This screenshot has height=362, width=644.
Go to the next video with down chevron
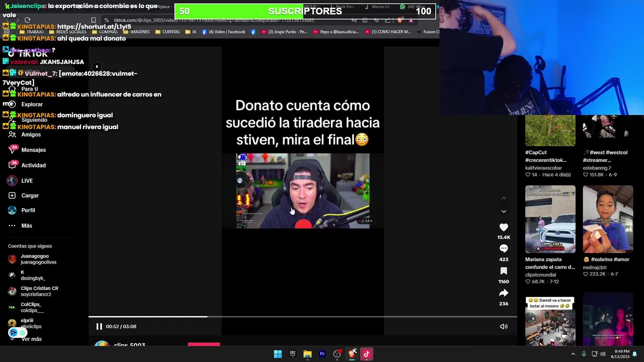504,212
